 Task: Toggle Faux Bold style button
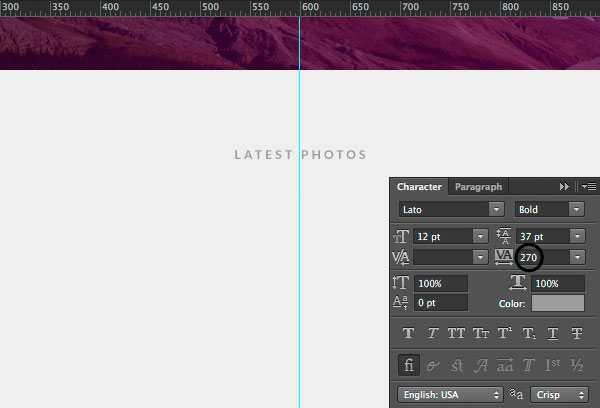408,333
